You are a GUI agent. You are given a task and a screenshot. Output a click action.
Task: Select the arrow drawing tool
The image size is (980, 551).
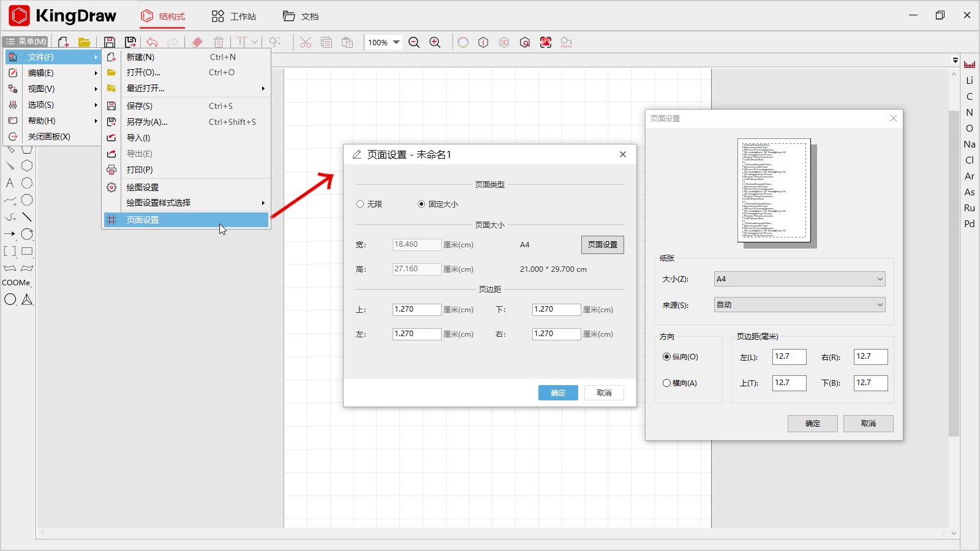click(x=10, y=234)
